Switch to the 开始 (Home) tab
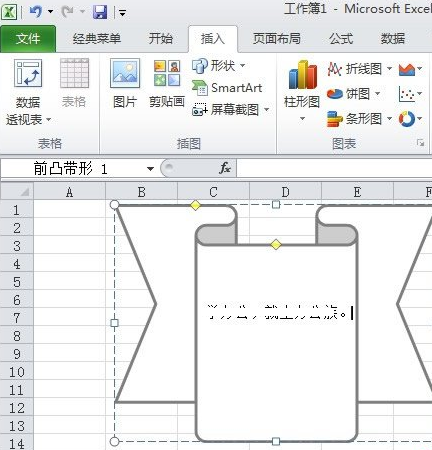Screen dimensions: 432x450 tap(161, 39)
